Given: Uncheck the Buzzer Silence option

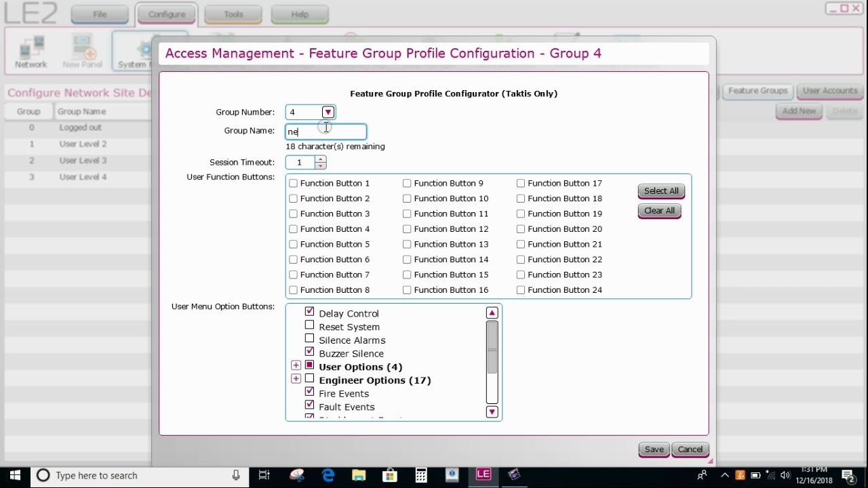Looking at the screenshot, I should pos(310,352).
